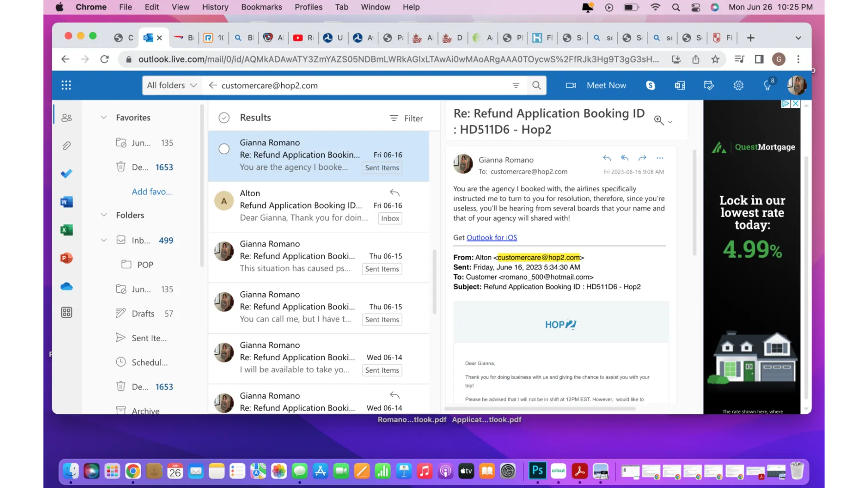Open Skype icon in Outlook header
The width and height of the screenshot is (868, 488).
pos(650,85)
